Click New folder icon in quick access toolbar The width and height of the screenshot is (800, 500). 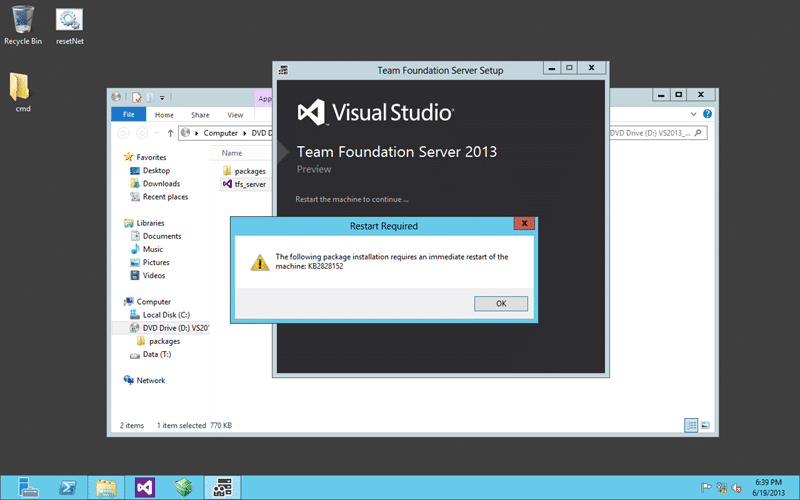(x=150, y=97)
